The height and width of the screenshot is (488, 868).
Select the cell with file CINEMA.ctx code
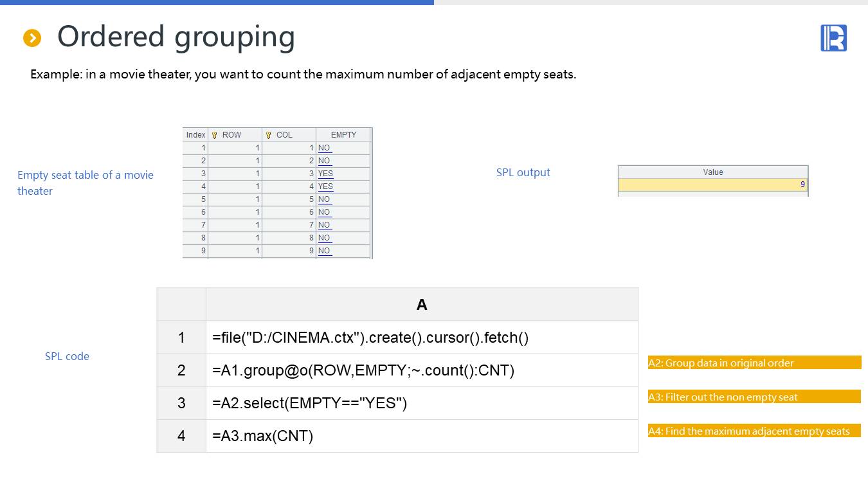[422, 338]
